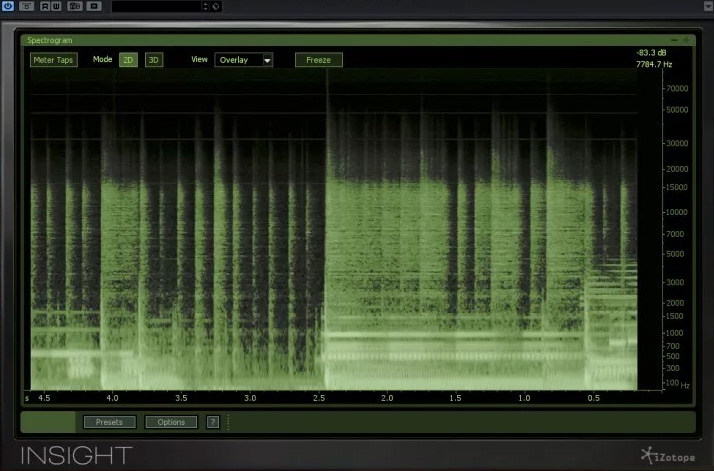The height and width of the screenshot is (471, 714).
Task: Click the 3.0 time axis label
Action: (x=250, y=398)
